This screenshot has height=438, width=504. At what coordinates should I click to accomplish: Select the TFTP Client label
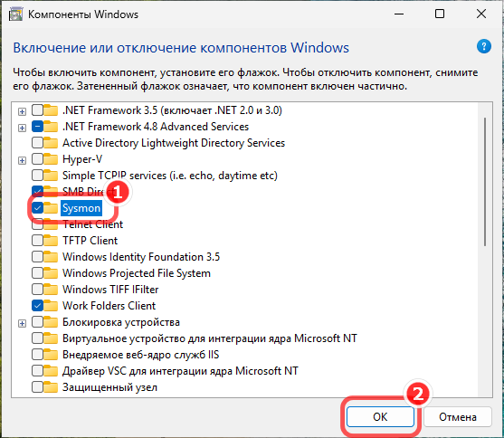click(x=90, y=240)
